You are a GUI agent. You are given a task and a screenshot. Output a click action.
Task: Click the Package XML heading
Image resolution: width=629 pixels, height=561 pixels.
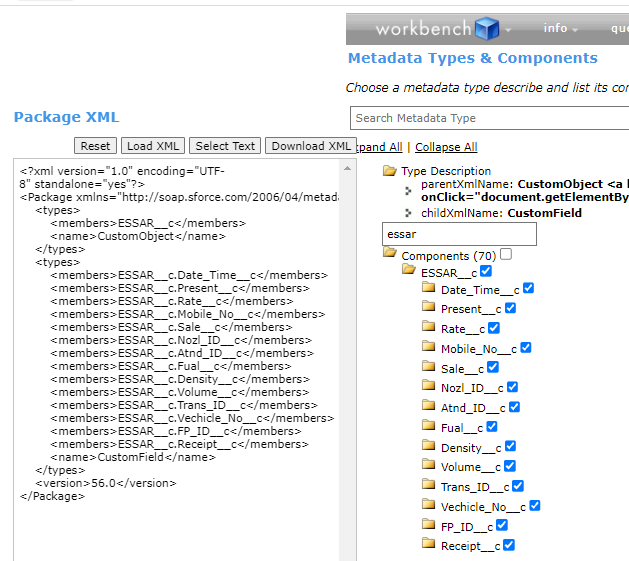click(x=66, y=117)
